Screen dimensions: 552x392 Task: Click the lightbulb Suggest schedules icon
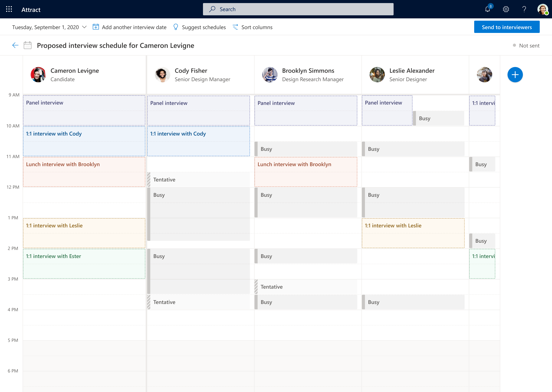176,27
